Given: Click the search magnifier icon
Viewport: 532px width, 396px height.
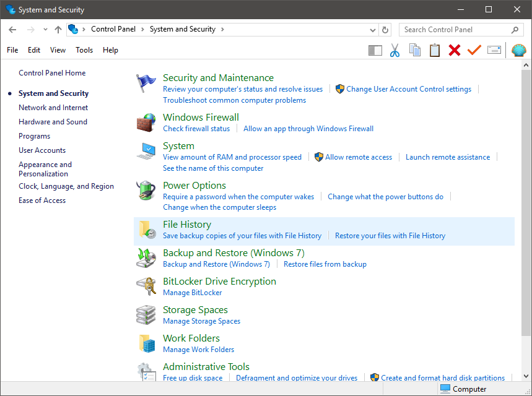Looking at the screenshot, I should pos(515,30).
